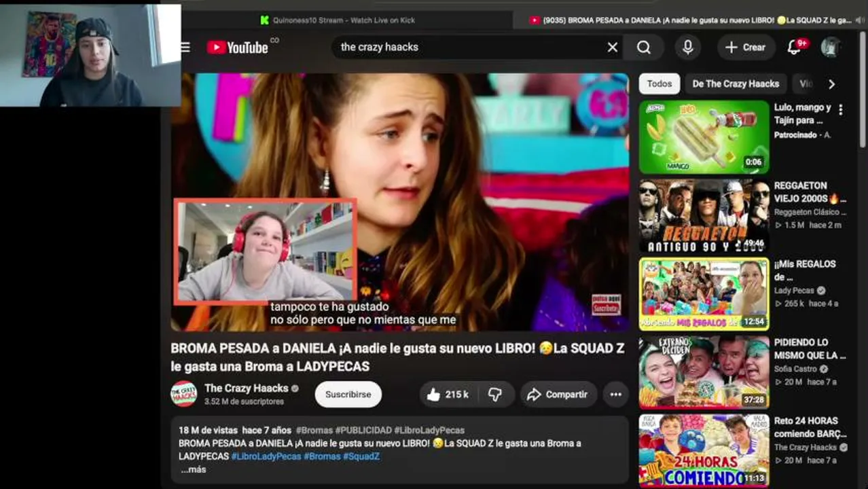Click the Suscríbete watermark in the video
This screenshot has height=489, width=868.
pos(606,304)
